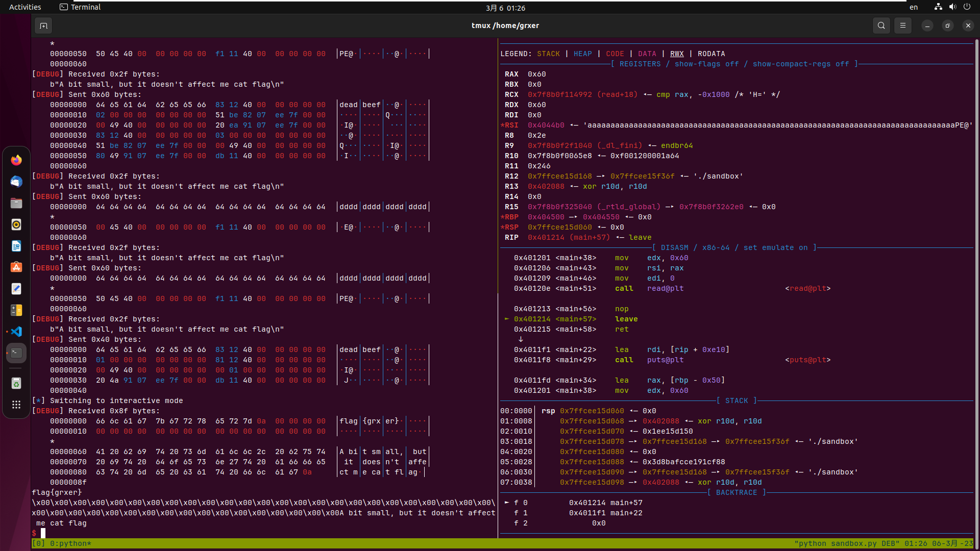
Task: Click the 'flag{grxer}' output line
Action: click(57, 492)
